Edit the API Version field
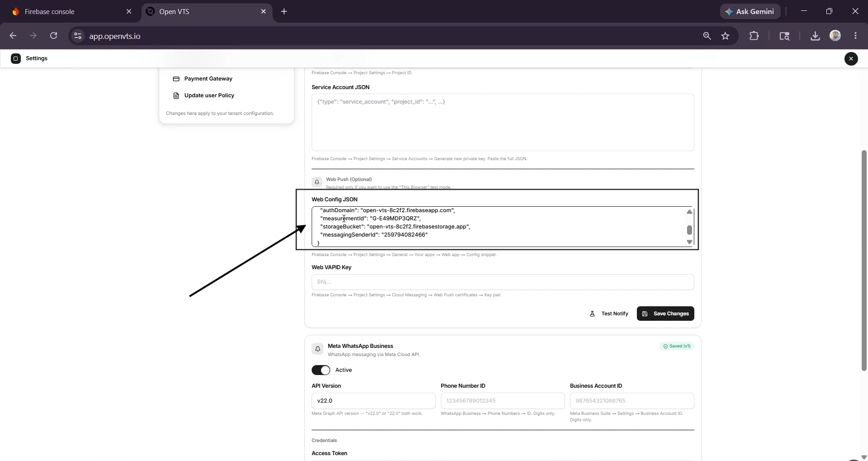 [x=373, y=401]
